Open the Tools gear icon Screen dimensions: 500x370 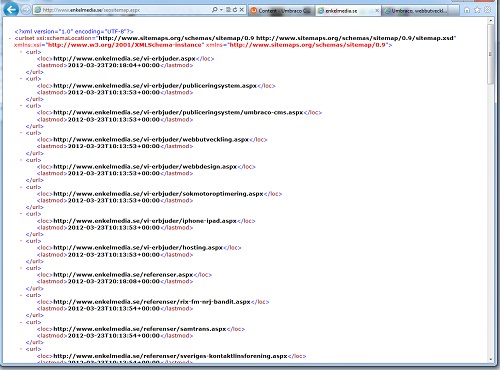point(488,10)
